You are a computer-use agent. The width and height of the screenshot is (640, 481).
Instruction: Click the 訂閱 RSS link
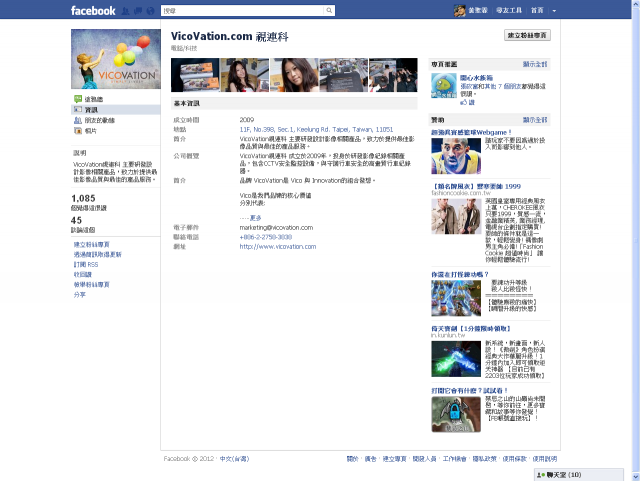tap(86, 265)
